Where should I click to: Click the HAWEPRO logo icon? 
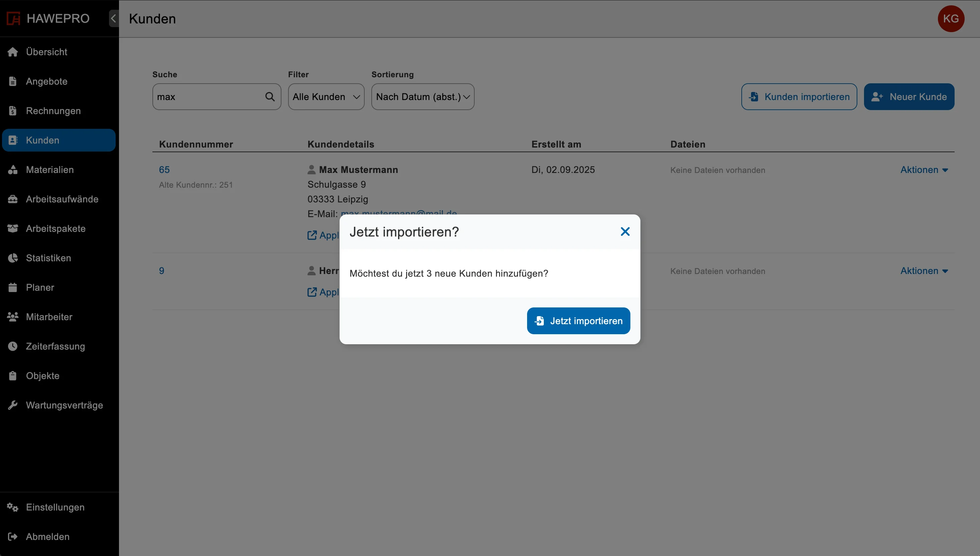14,18
